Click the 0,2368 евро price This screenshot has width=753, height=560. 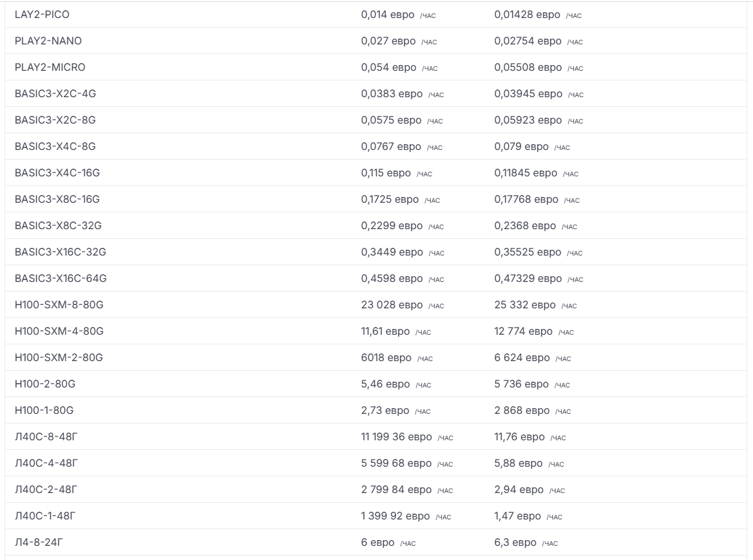coord(525,226)
